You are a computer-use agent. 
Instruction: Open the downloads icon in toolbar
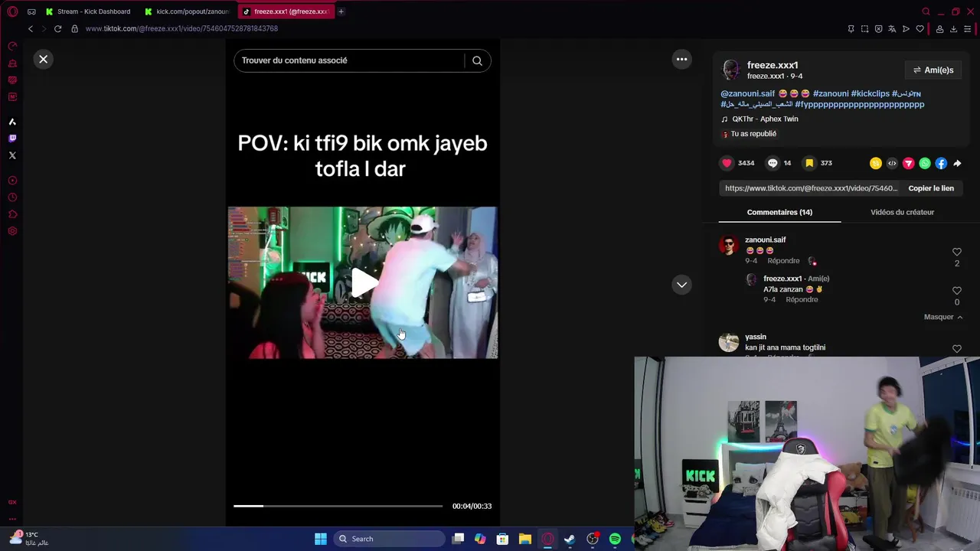point(953,29)
